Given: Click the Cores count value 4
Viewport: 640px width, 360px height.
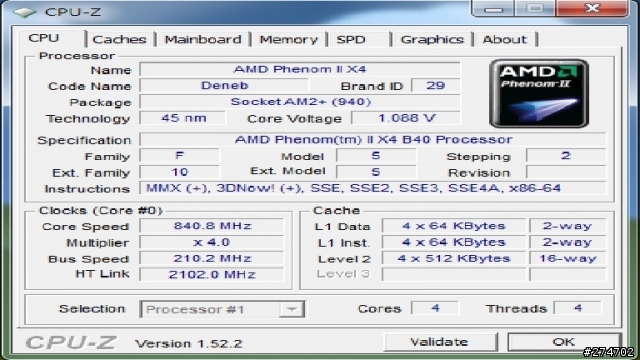Looking at the screenshot, I should [435, 308].
